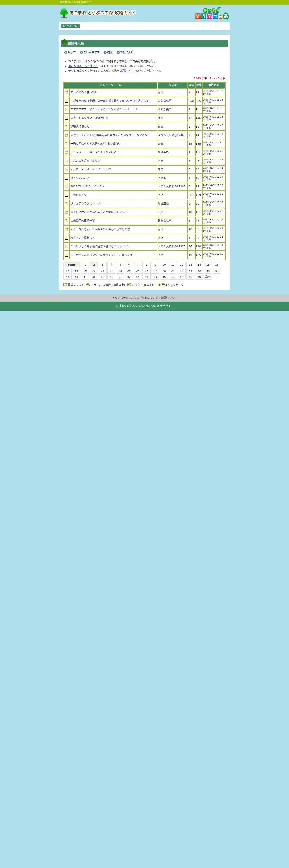Image resolution: width=289 pixels, height=868 pixels.
Task: Open thread '一徹の家にクルド人男性3人住まわせたい'
Action: click(x=96, y=144)
